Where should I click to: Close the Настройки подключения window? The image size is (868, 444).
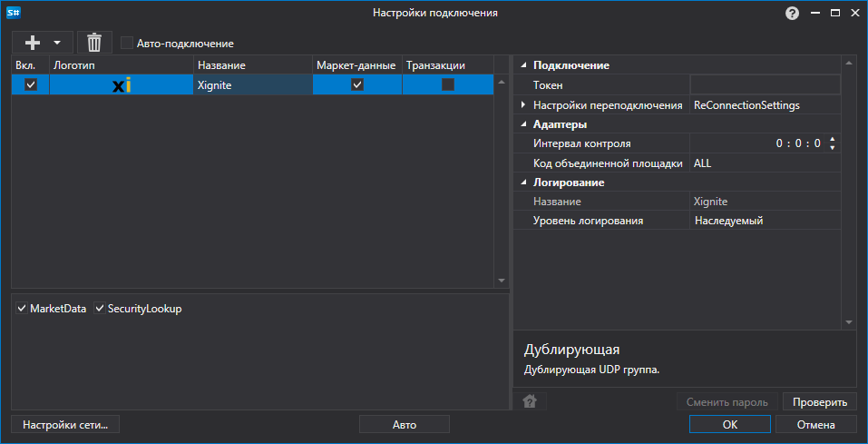854,14
